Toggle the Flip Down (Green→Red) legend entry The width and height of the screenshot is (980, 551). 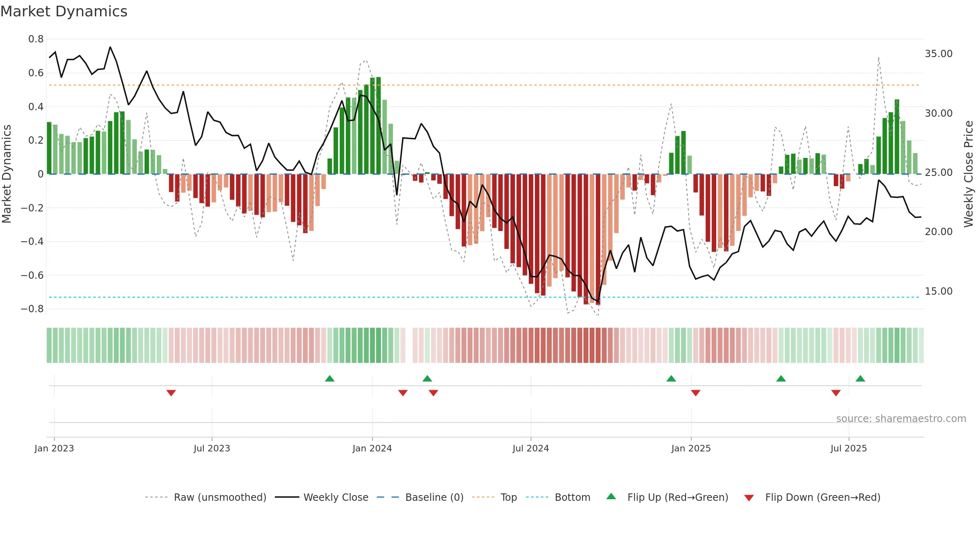click(x=812, y=497)
